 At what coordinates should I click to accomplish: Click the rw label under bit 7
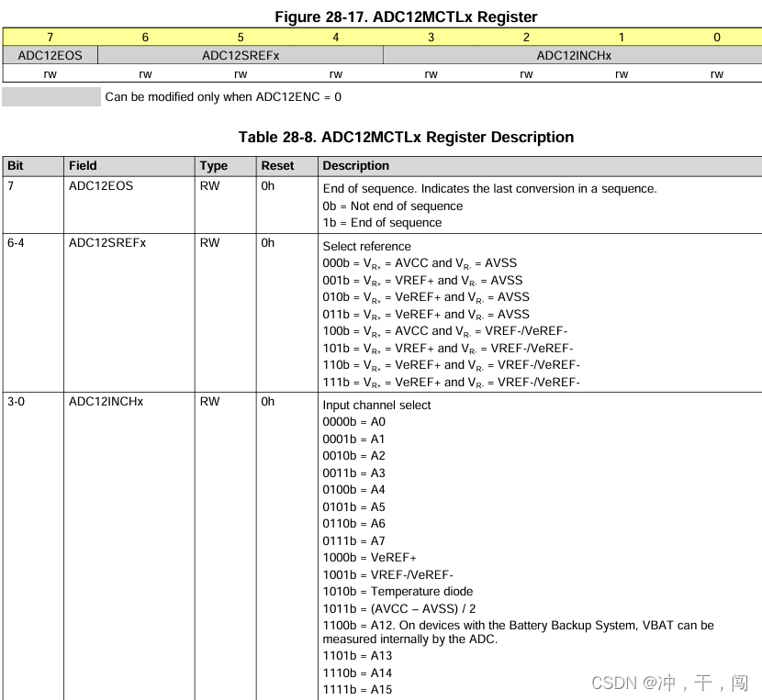[x=50, y=73]
